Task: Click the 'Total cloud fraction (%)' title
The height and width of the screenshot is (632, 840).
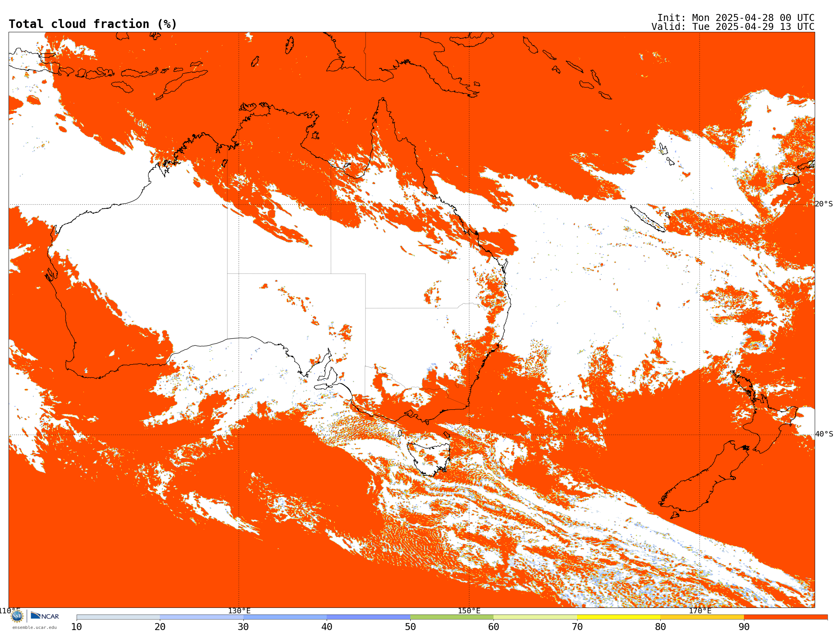Action: point(93,24)
